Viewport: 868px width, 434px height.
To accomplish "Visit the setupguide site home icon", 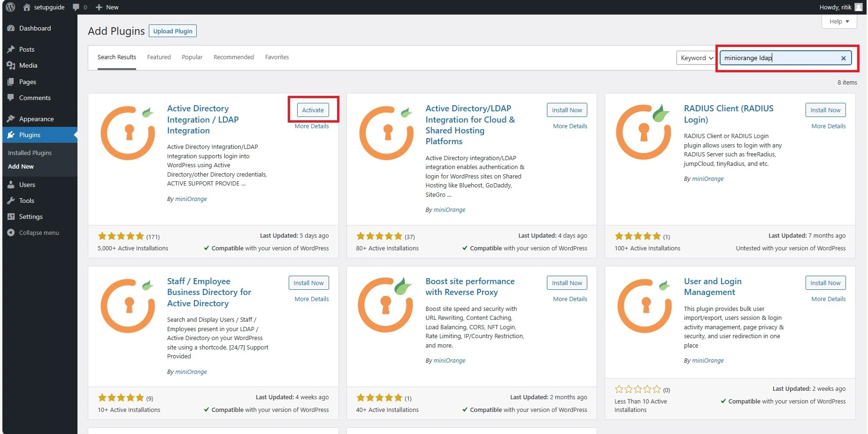I will pyautogui.click(x=27, y=7).
